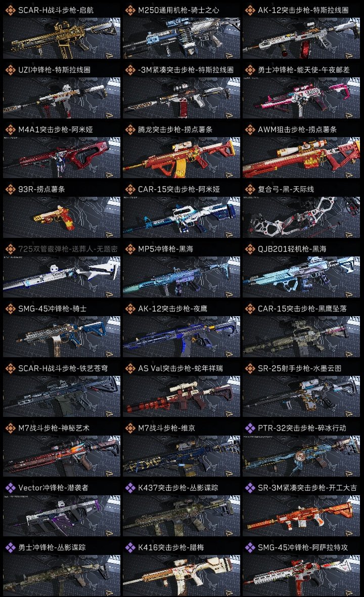This screenshot has width=364, height=597.
Task: Click the purple rarity icon next to SMG-45冲锋枪-阿萨拉特攻
Action: pyautogui.click(x=250, y=547)
